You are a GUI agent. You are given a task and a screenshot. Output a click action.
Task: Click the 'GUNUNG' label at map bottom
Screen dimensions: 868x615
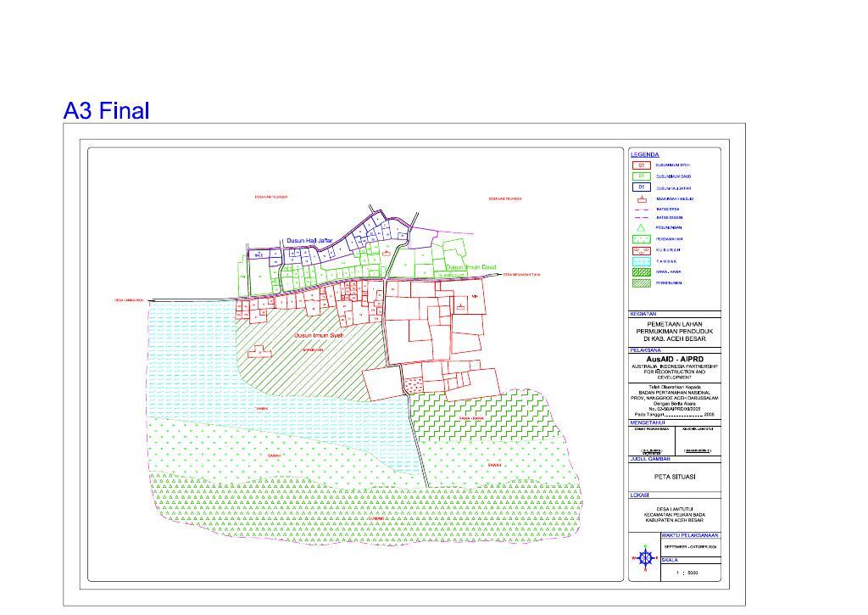point(376,518)
